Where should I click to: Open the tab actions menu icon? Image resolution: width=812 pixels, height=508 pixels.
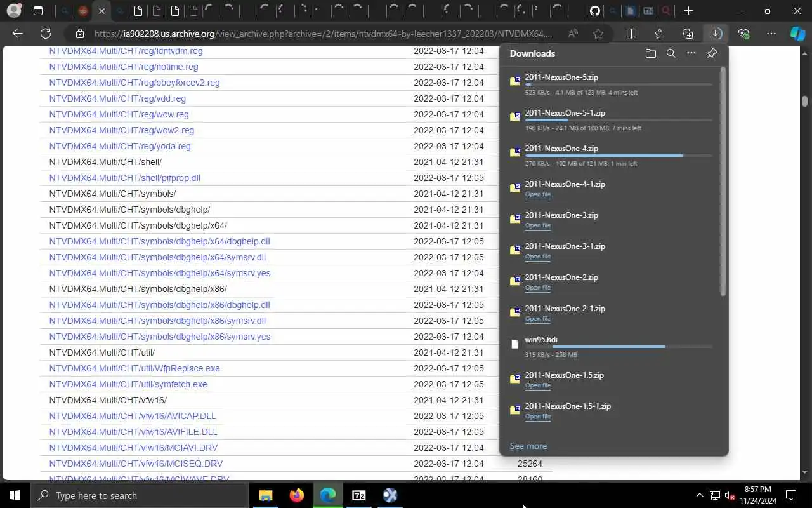38,11
